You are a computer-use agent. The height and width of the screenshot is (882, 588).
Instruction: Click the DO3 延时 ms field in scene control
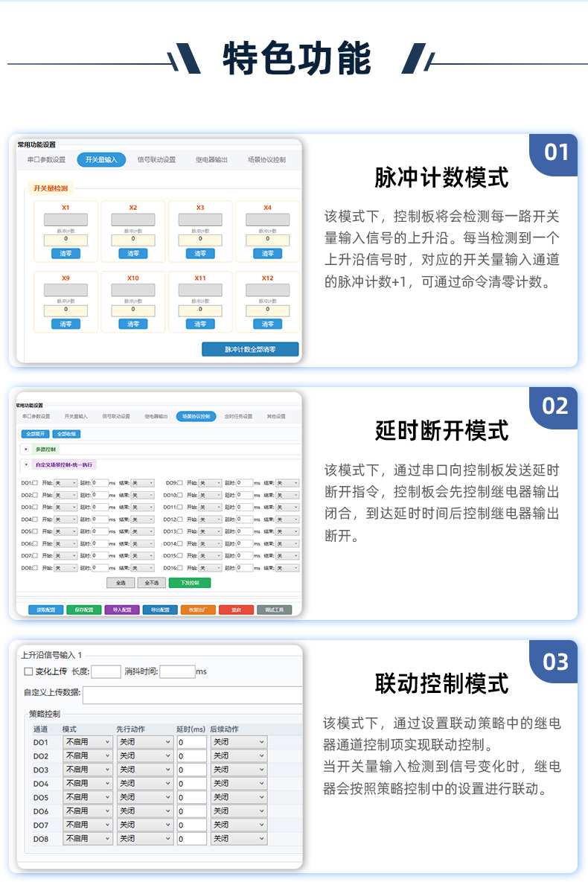click(x=100, y=507)
